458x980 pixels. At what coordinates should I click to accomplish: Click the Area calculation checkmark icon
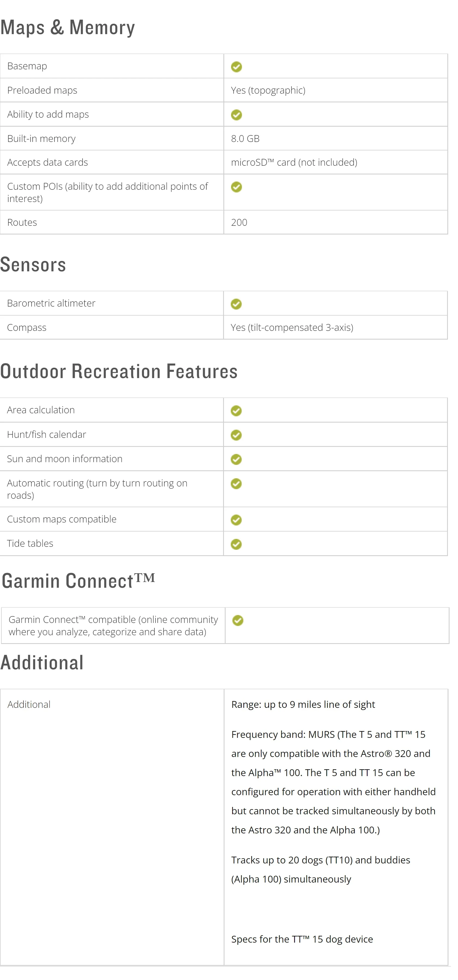[x=236, y=411]
